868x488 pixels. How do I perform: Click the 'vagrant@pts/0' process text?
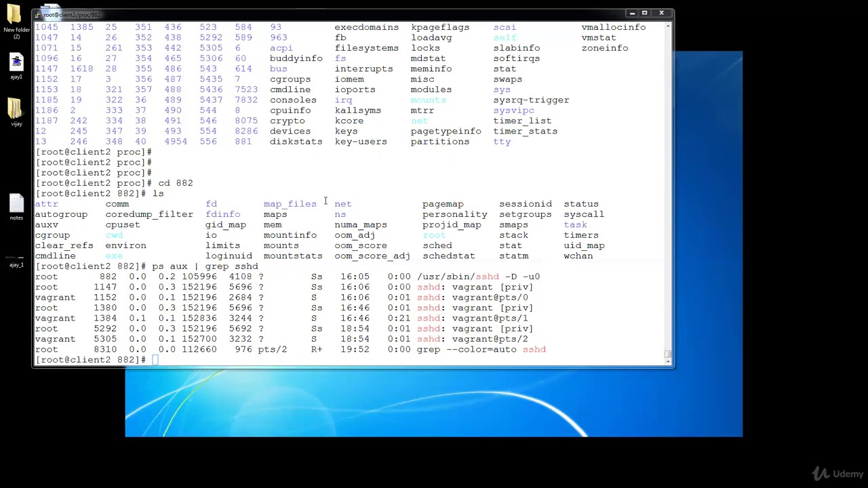click(x=490, y=298)
